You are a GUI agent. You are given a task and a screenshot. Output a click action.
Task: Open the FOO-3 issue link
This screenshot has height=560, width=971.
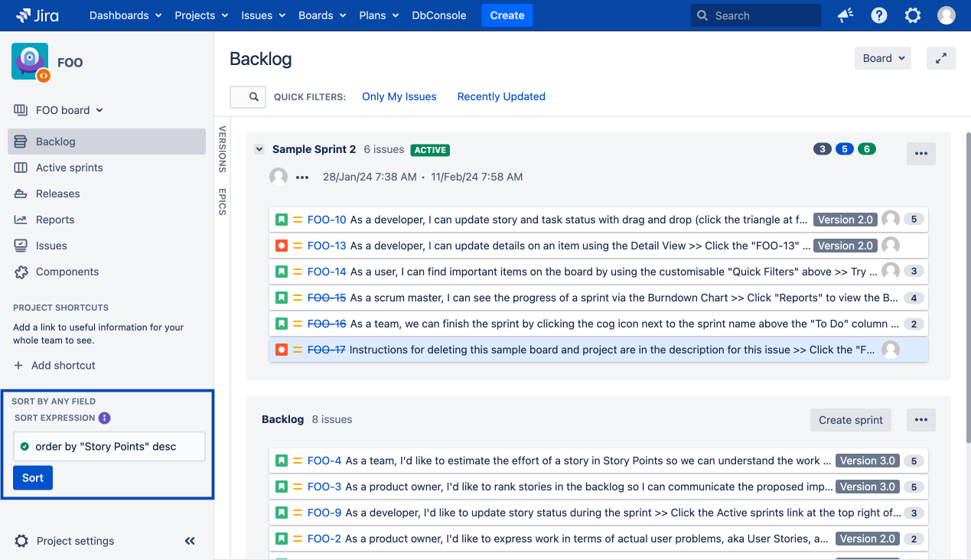(x=324, y=487)
